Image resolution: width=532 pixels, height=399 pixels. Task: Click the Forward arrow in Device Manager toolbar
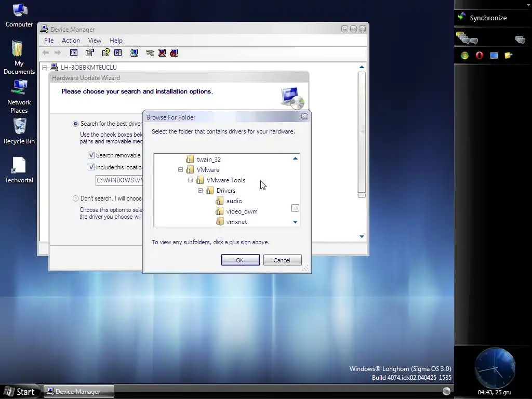click(58, 52)
